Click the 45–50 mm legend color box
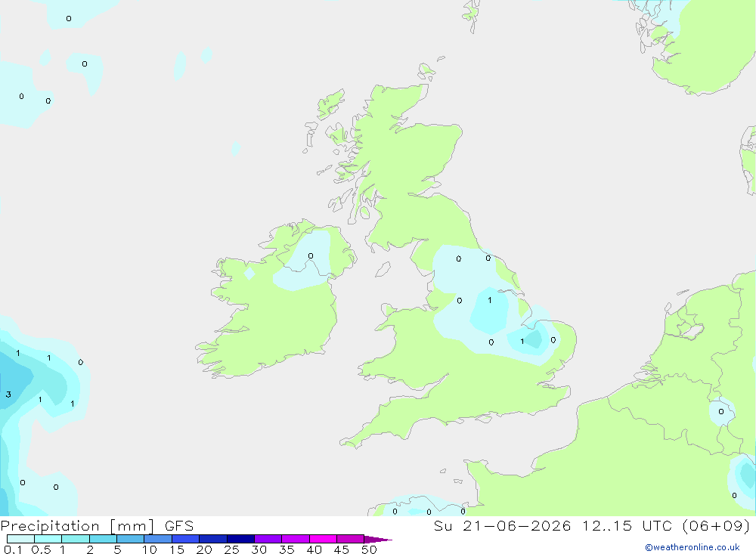The width and height of the screenshot is (756, 554). click(x=350, y=539)
